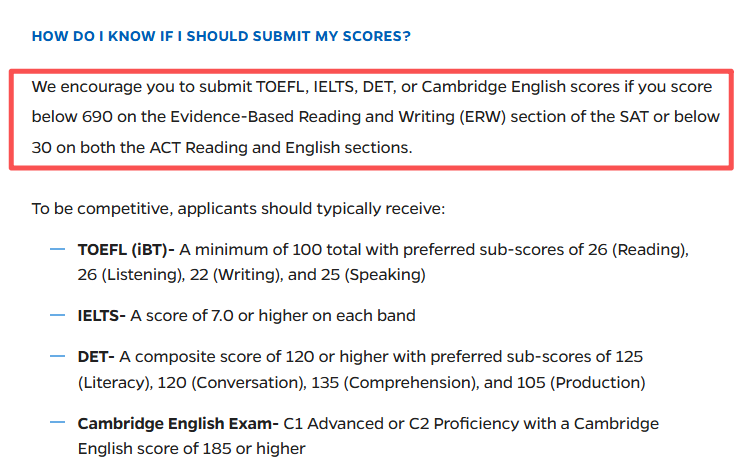Click the sentence 'To be competitive, applicants should typically receive:'

238,208
